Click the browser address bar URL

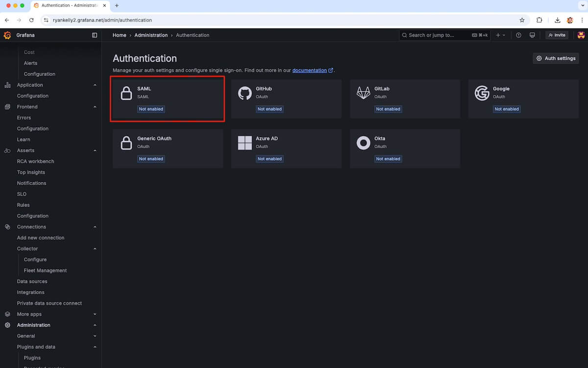(102, 20)
